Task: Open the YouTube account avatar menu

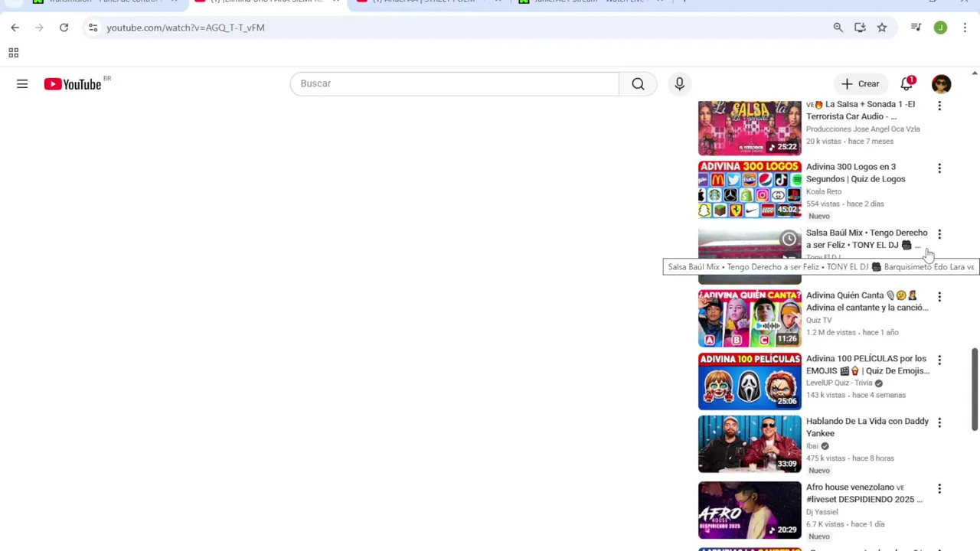Action: [941, 83]
